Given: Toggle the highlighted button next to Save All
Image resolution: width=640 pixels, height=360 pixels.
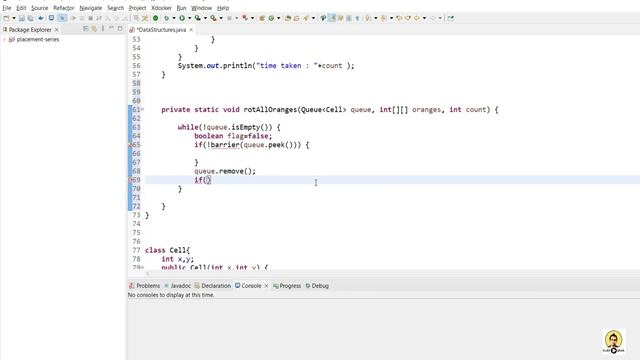Looking at the screenshot, I should point(62,18).
